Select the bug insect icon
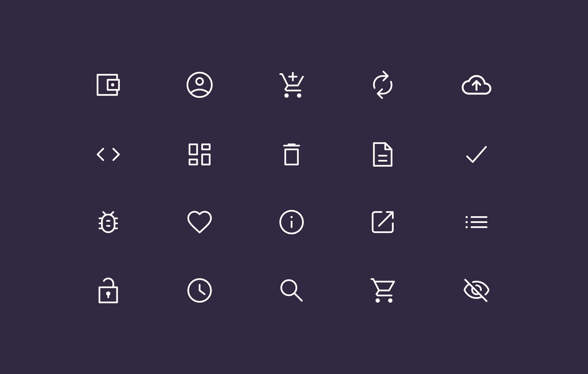 click(108, 222)
